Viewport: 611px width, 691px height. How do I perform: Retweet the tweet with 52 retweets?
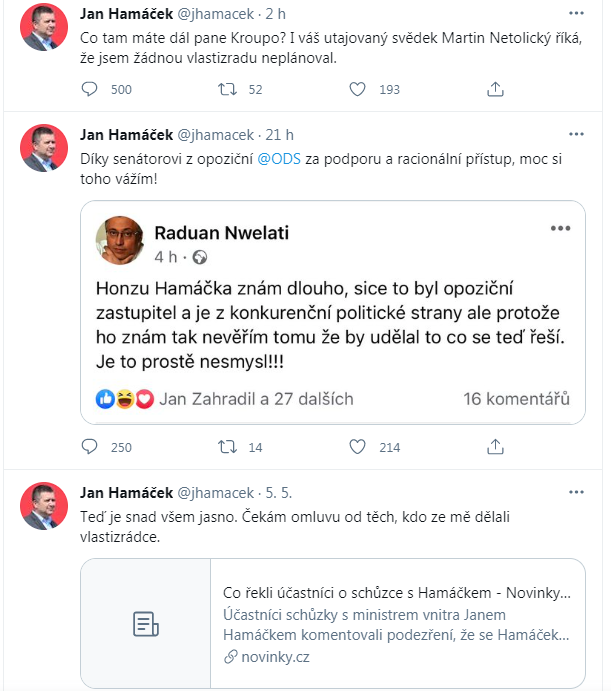227,90
